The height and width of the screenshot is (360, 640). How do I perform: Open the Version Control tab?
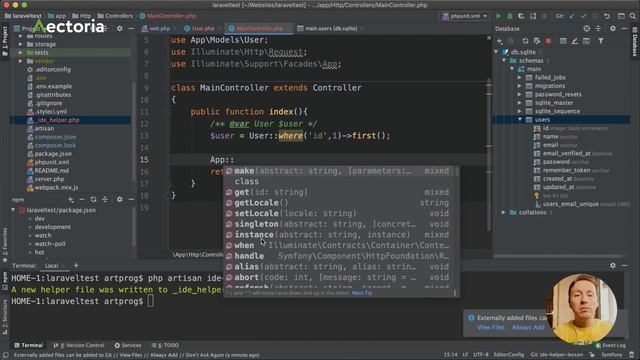click(x=79, y=345)
